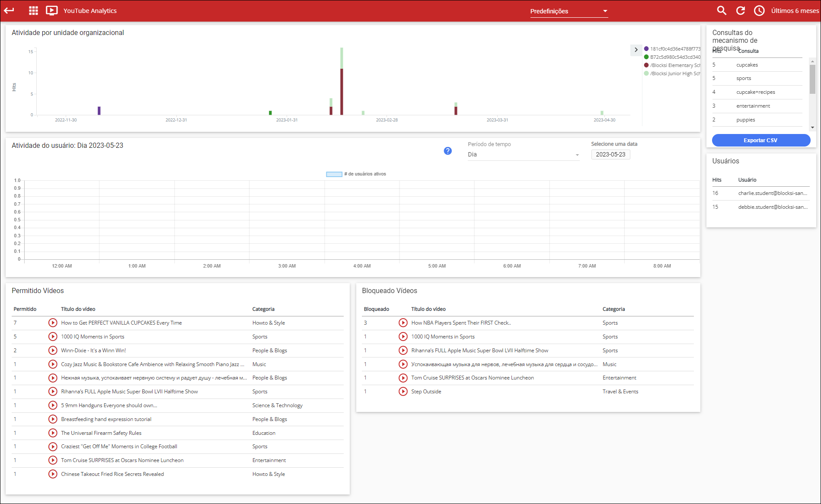Viewport: 821px width, 504px height.
Task: Play blocked Russian music video in Music category
Action: (x=403, y=364)
